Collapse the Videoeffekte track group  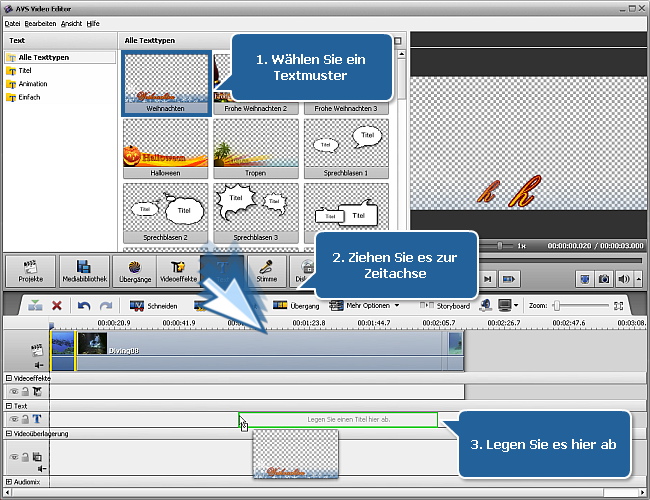[x=9, y=378]
